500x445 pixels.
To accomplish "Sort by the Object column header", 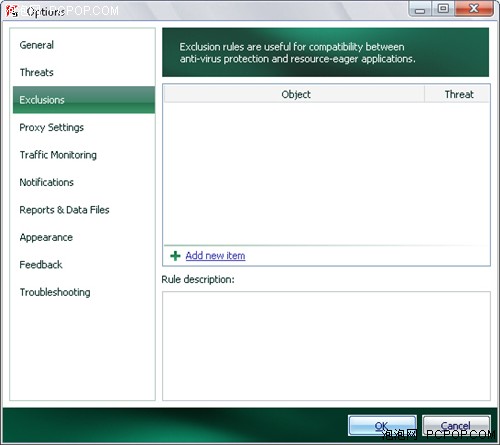I will (294, 94).
